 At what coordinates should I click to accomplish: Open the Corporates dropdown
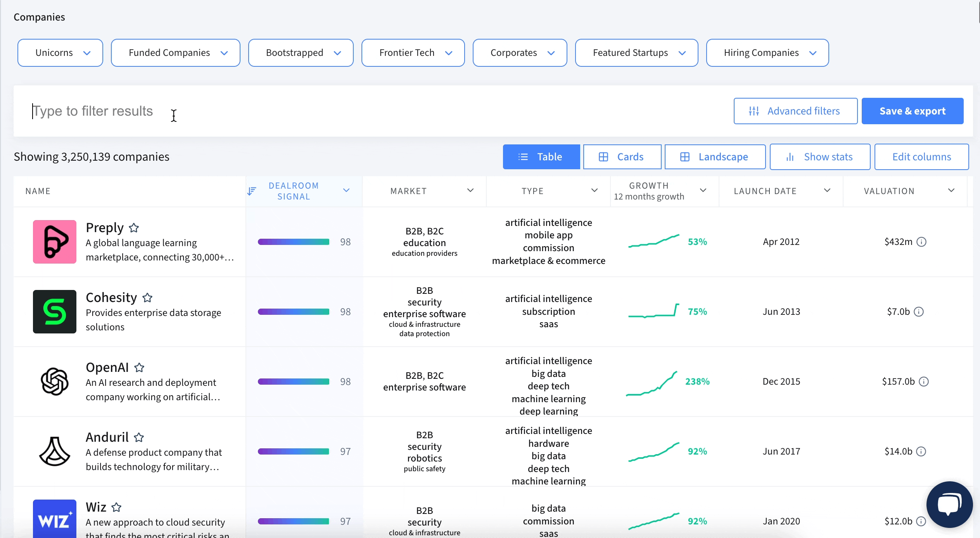pos(520,53)
